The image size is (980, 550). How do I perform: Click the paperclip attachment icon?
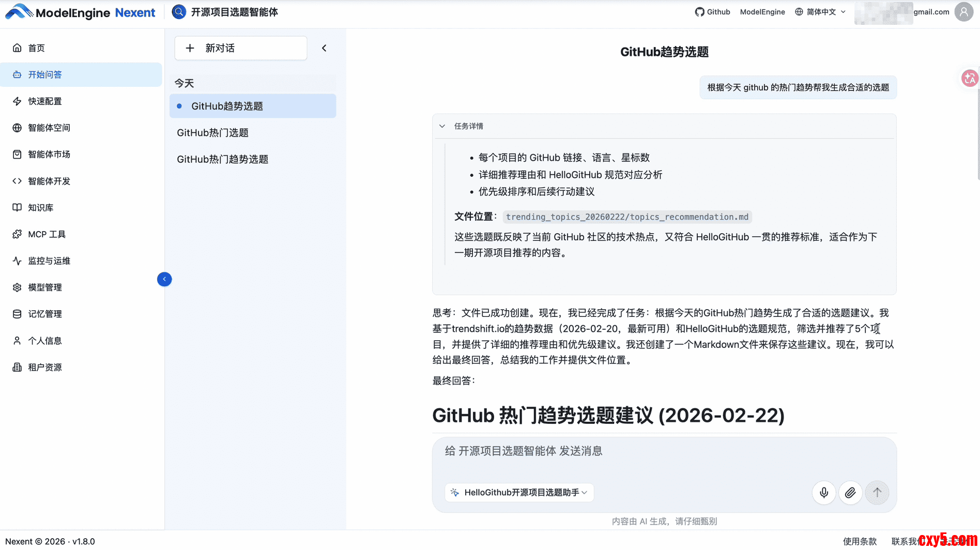point(850,493)
